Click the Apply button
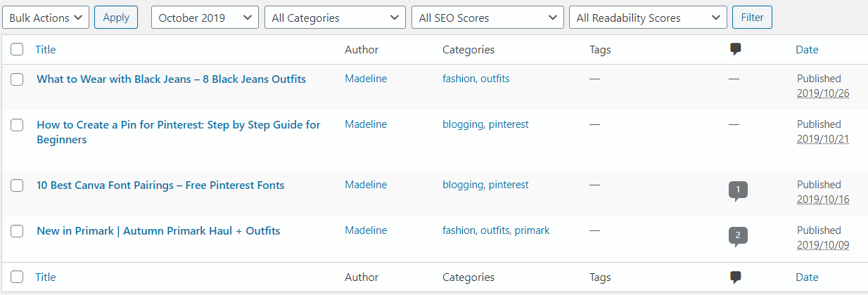Screen dimensions: 868x295 click(x=116, y=18)
